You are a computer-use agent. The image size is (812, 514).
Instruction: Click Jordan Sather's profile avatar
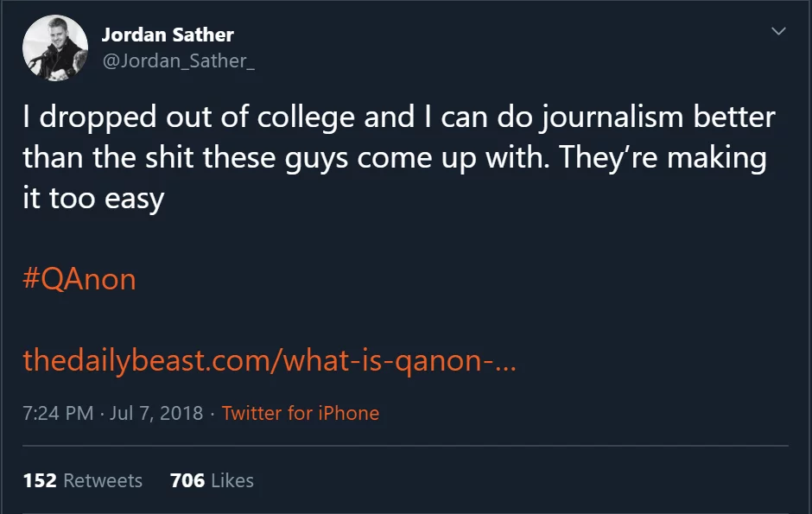56,48
